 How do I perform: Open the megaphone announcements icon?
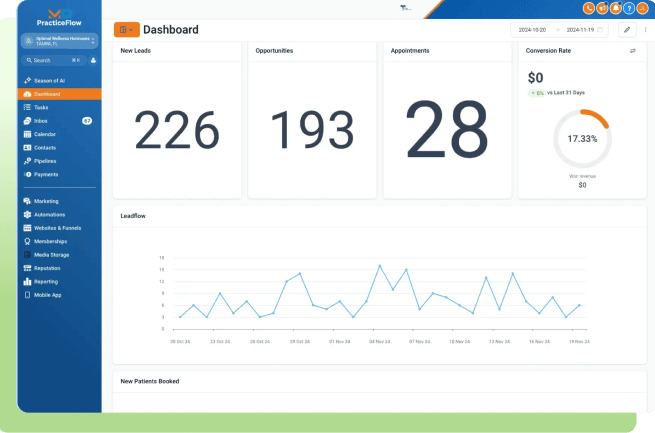coord(602,8)
